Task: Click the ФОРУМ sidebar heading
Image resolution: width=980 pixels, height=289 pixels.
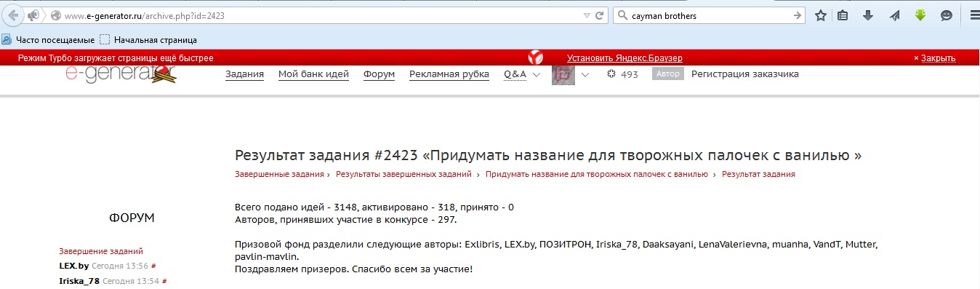Action: pyautogui.click(x=132, y=218)
